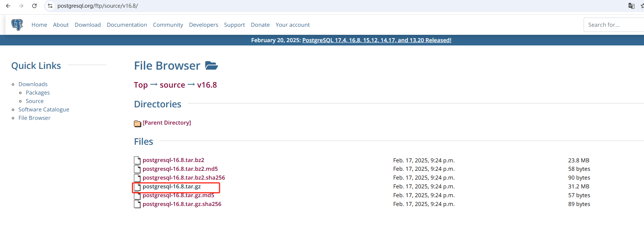Click file icon beside postgresql-16.8.tar.gz.sha256

pos(137,204)
